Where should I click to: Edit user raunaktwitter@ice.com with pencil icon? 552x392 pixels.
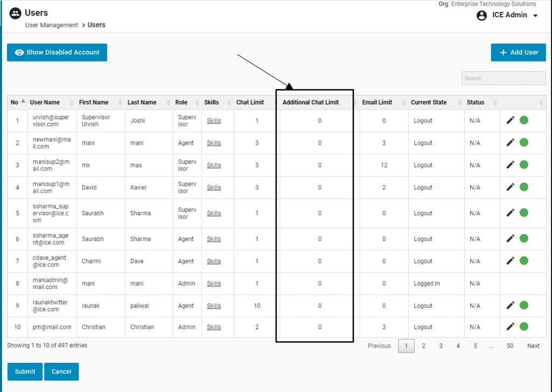(510, 305)
